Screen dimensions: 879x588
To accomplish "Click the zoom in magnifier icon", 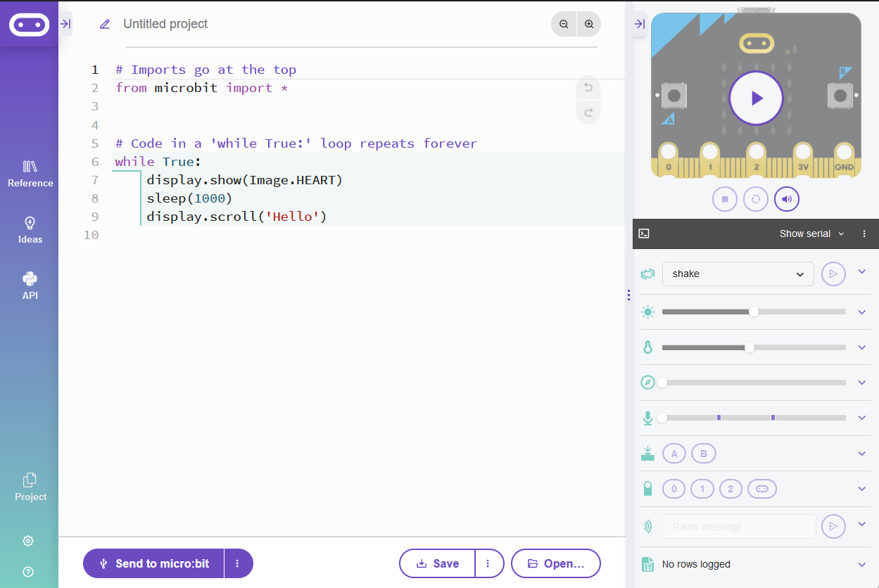I will [x=589, y=24].
